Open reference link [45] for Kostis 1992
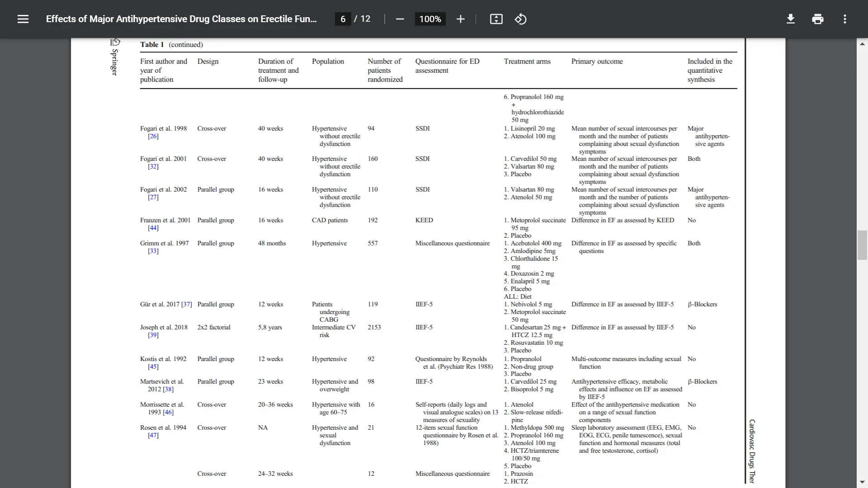Screen dimensions: 868x488 tap(153, 367)
